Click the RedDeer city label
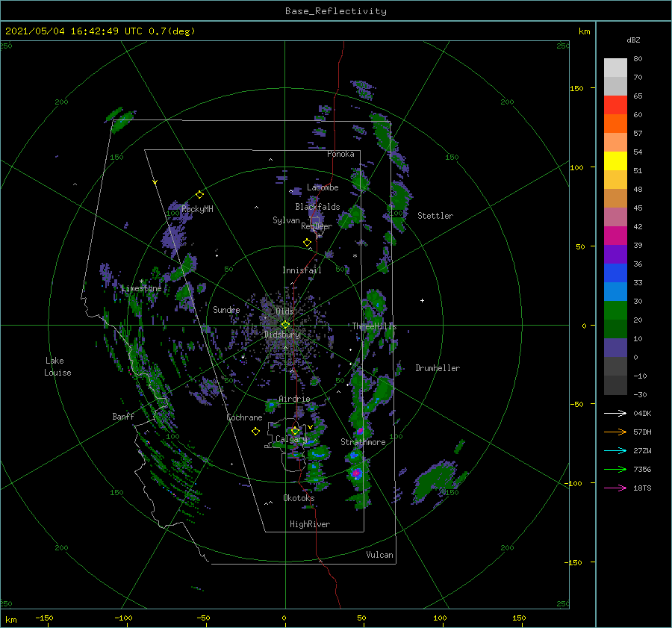 point(317,226)
